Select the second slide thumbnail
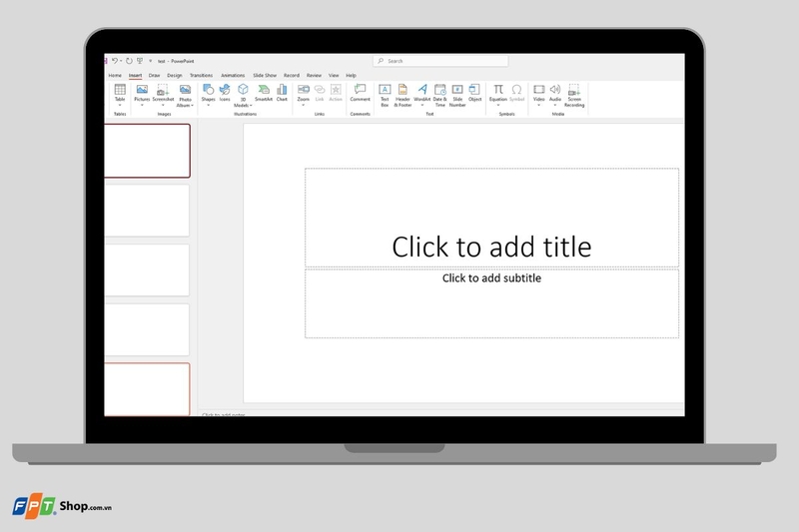The image size is (799, 532). (147, 211)
